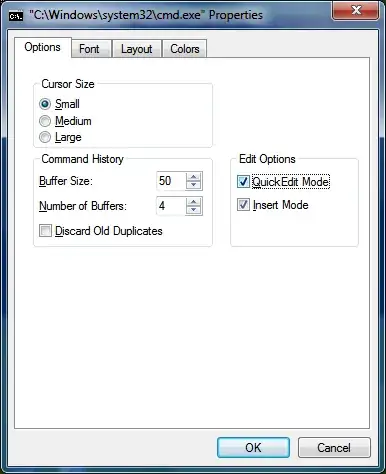This screenshot has width=386, height=474.
Task: Open the Layout tab
Action: tap(137, 49)
